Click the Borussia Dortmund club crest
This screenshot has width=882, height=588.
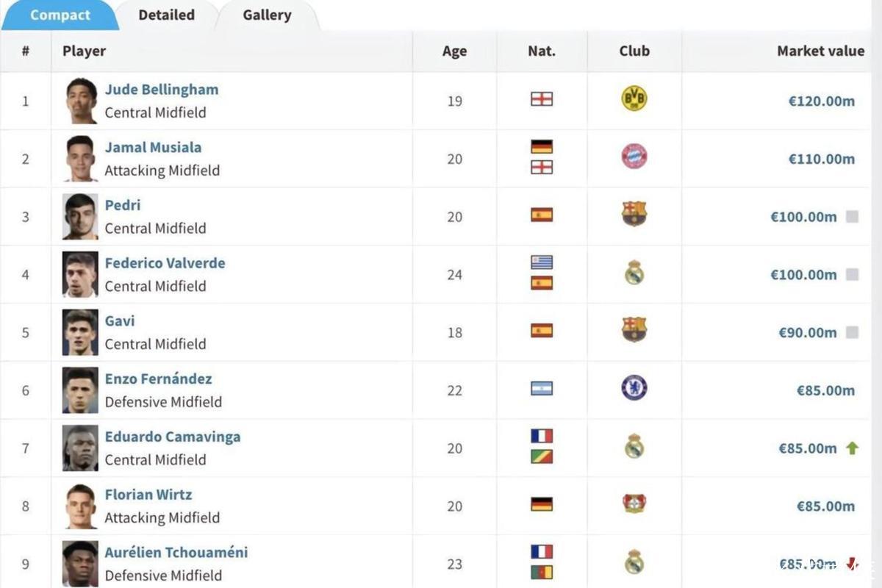tap(634, 98)
